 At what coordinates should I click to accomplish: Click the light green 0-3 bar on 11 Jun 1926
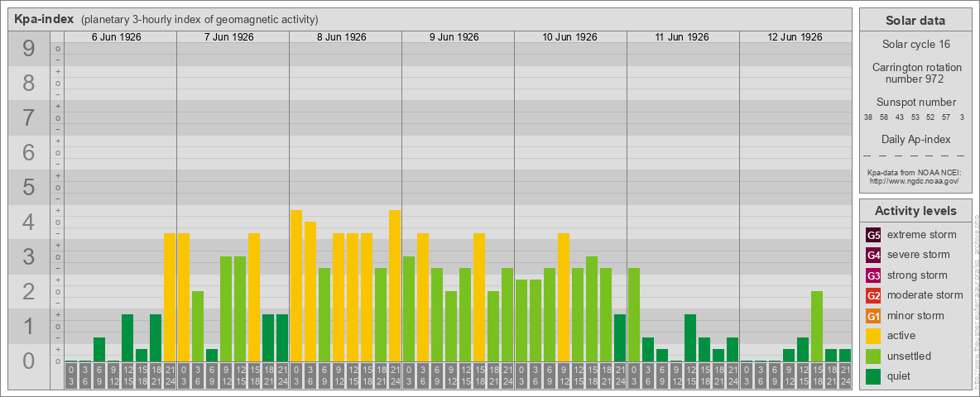pos(634,314)
